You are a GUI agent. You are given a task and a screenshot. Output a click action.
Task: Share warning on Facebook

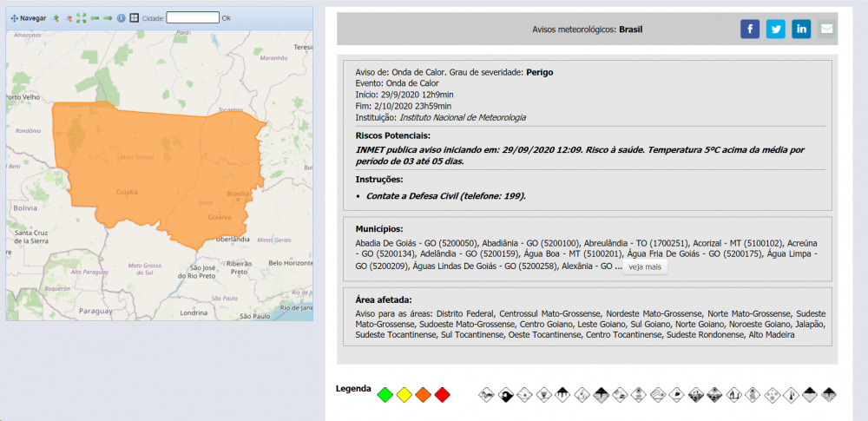click(x=750, y=29)
